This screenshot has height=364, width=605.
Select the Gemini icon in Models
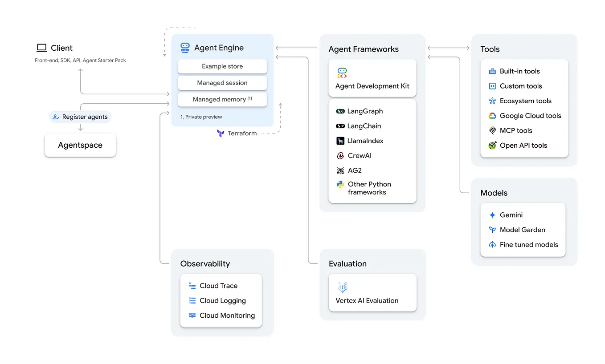coord(492,214)
